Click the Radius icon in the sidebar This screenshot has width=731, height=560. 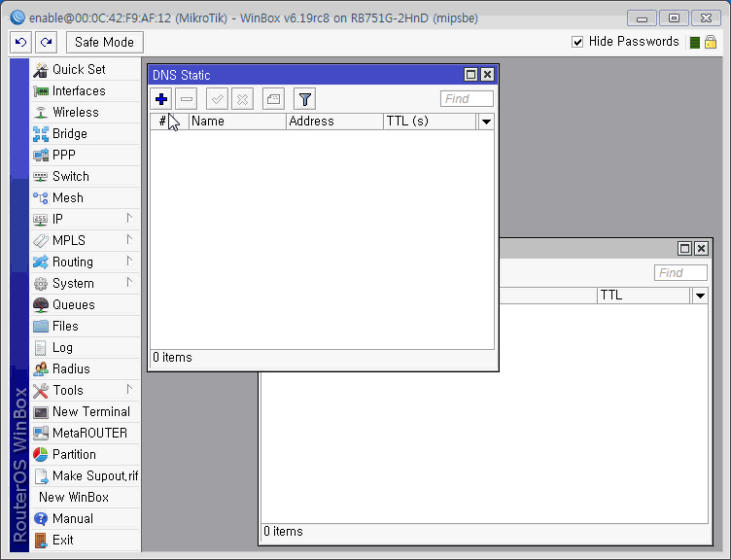[41, 368]
